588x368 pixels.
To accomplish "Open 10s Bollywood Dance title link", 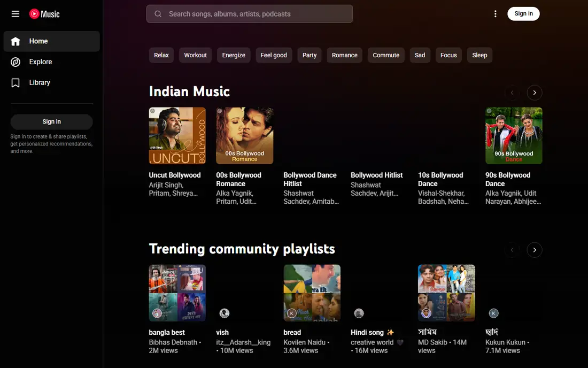I will [x=440, y=179].
